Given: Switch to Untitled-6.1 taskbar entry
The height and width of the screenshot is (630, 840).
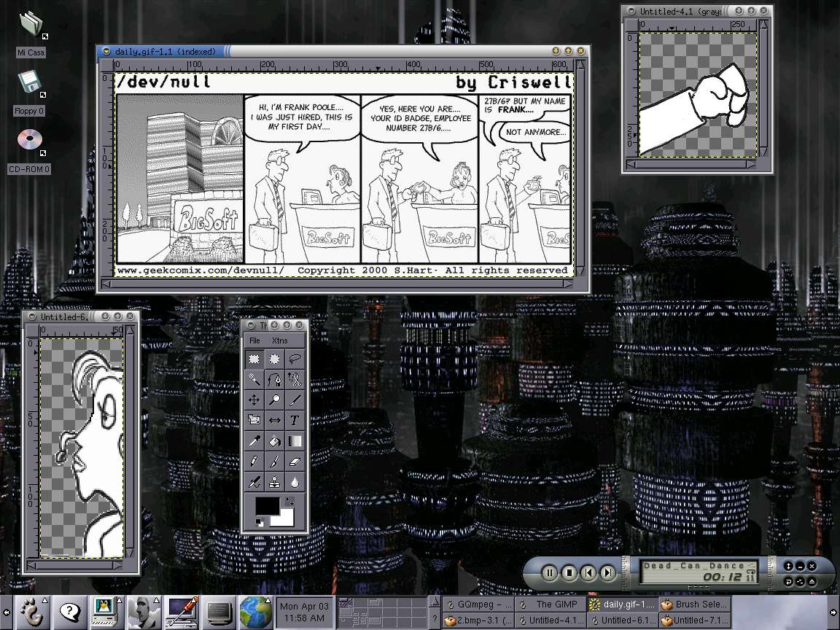Looking at the screenshot, I should (x=623, y=621).
